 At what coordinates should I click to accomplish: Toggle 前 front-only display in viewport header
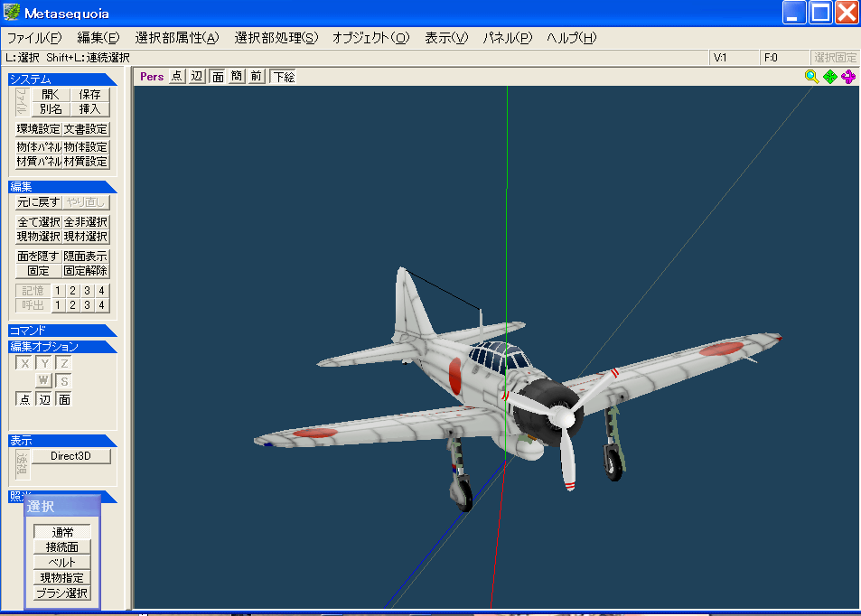pos(257,76)
